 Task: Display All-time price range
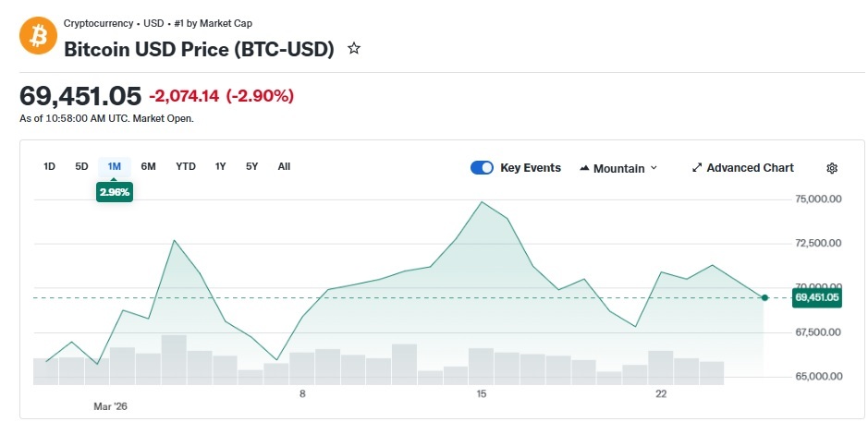click(x=284, y=166)
